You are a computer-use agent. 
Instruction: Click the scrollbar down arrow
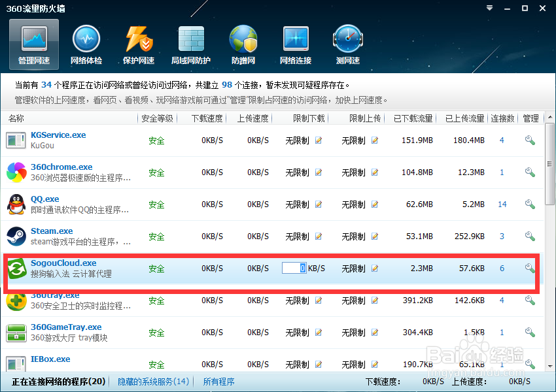click(x=550, y=366)
